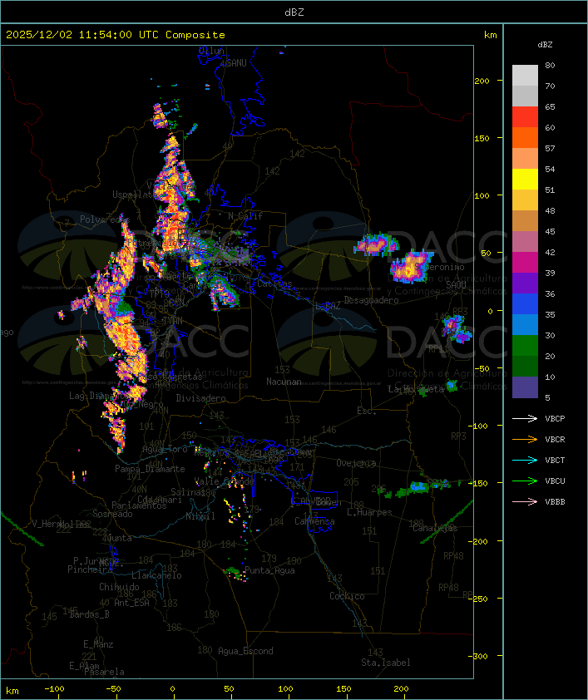Select the red 60-65 dBZ swatch
Viewport: 588px width, 700px height.
(525, 117)
